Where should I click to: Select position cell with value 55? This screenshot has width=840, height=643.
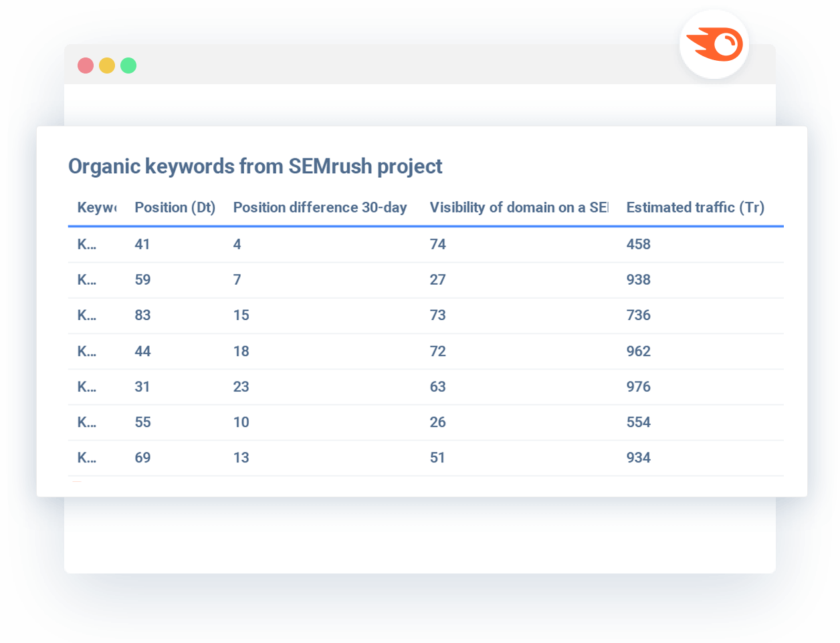coord(142,422)
